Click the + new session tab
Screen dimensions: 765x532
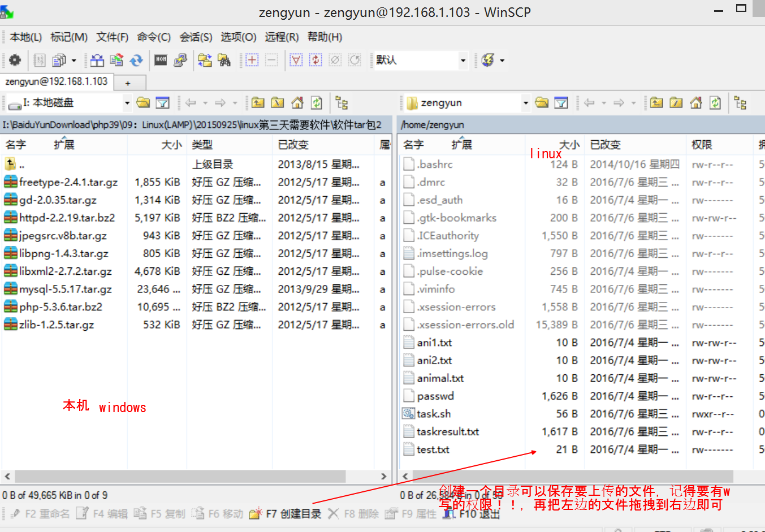coord(128,83)
